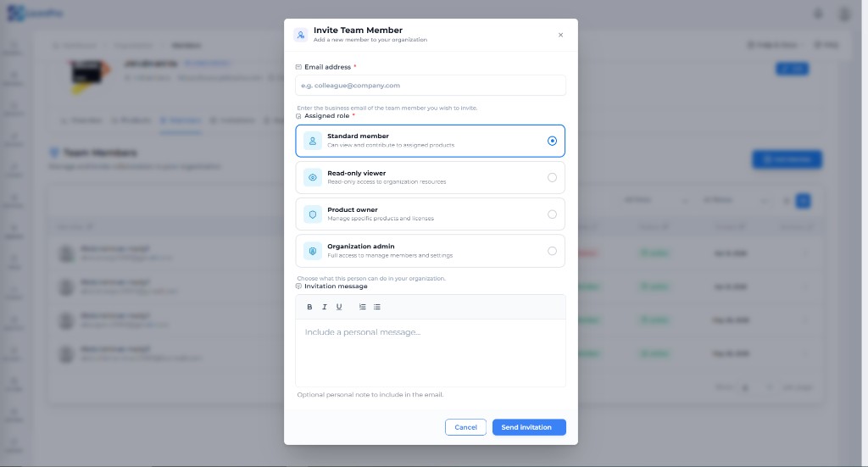Close the Invite Team Member dialog
Screen dimensions: 868x467
[560, 35]
